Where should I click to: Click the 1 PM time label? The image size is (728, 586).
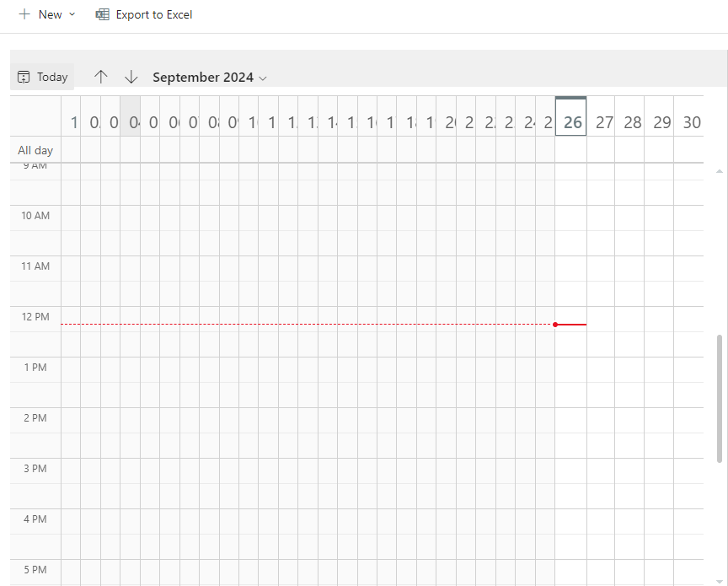click(x=35, y=368)
